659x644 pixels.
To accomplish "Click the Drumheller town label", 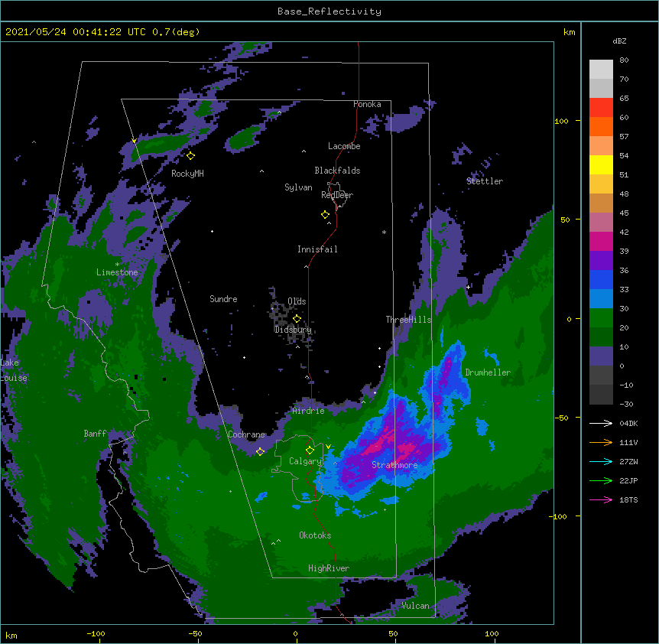I will point(488,372).
